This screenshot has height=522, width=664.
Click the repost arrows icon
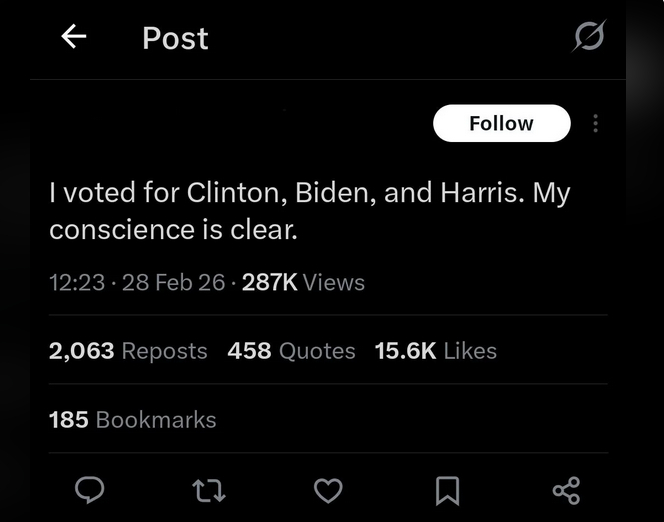tap(209, 489)
